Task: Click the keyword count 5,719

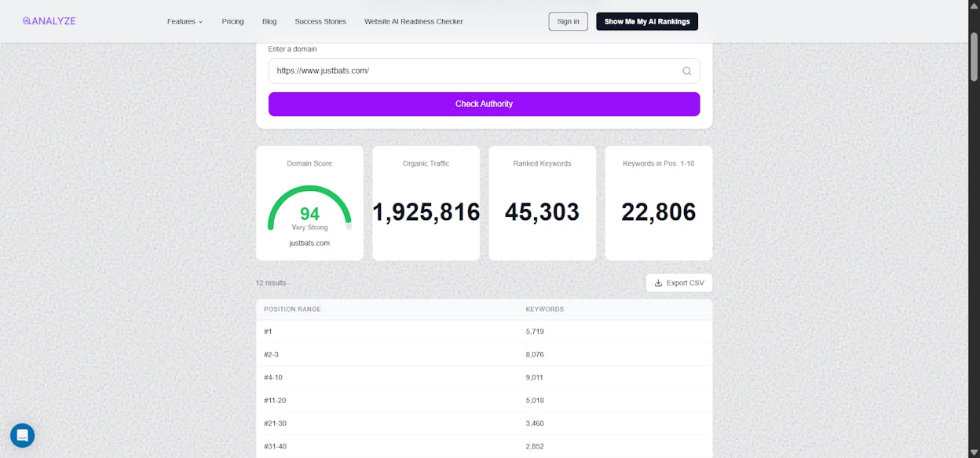Action: click(535, 332)
